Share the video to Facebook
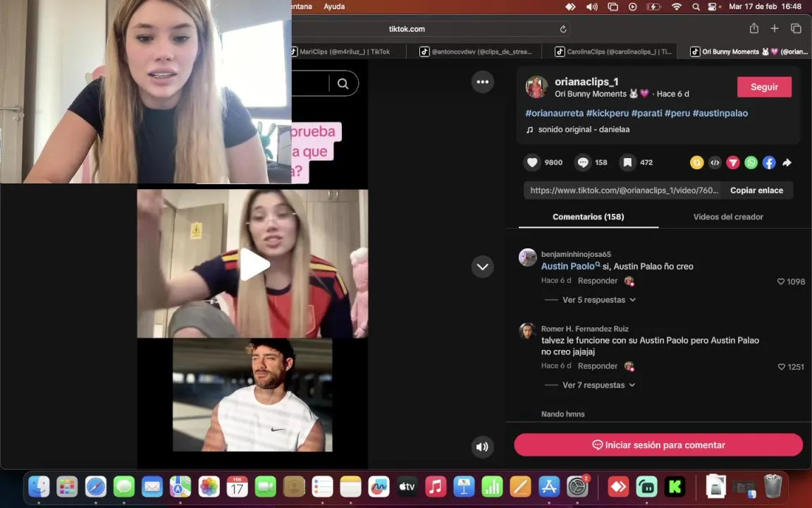Screen dimensions: 812x508 click(x=769, y=163)
